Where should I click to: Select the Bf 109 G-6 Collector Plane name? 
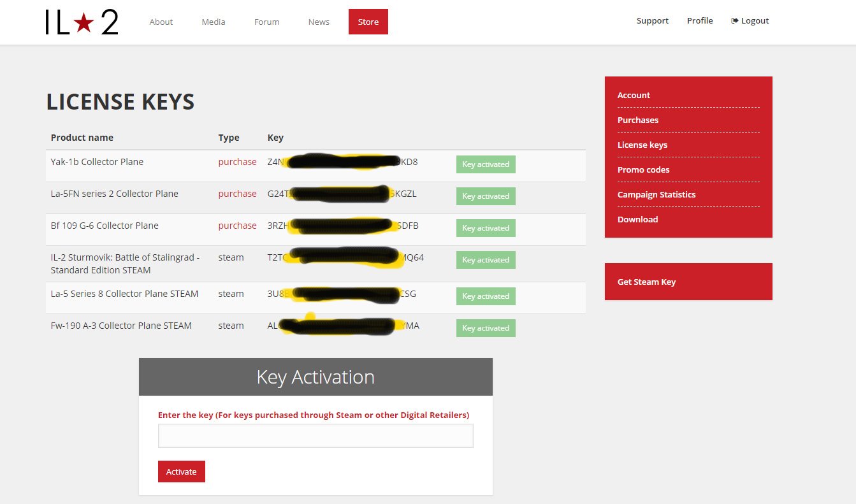105,226
